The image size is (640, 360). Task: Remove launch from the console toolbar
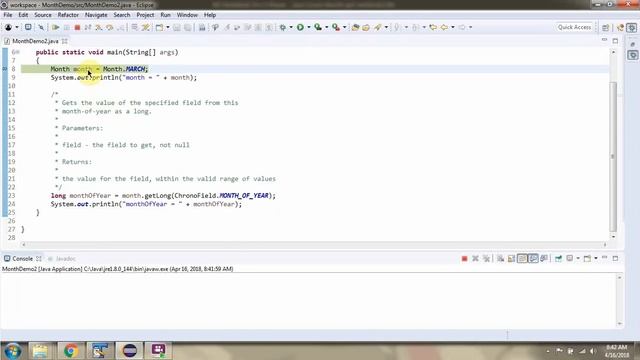(x=475, y=258)
